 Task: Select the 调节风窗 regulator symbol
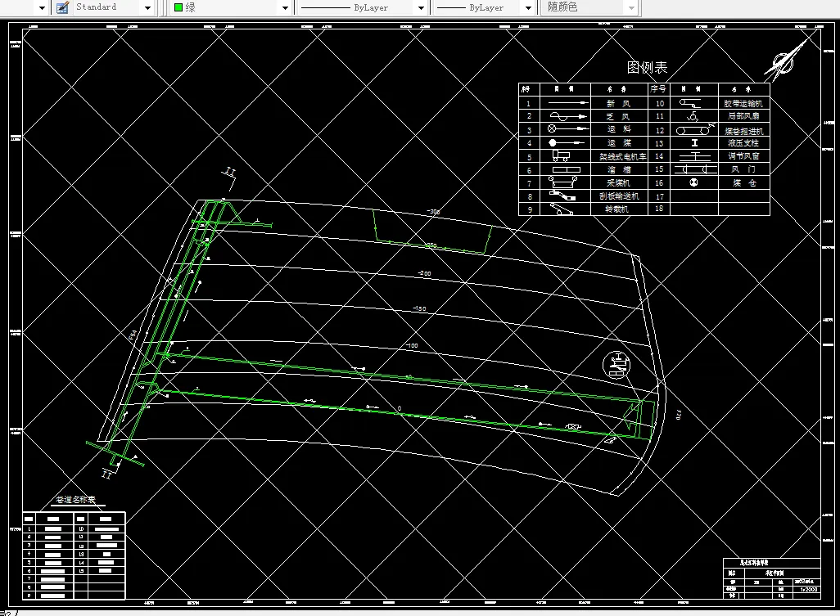pos(695,156)
